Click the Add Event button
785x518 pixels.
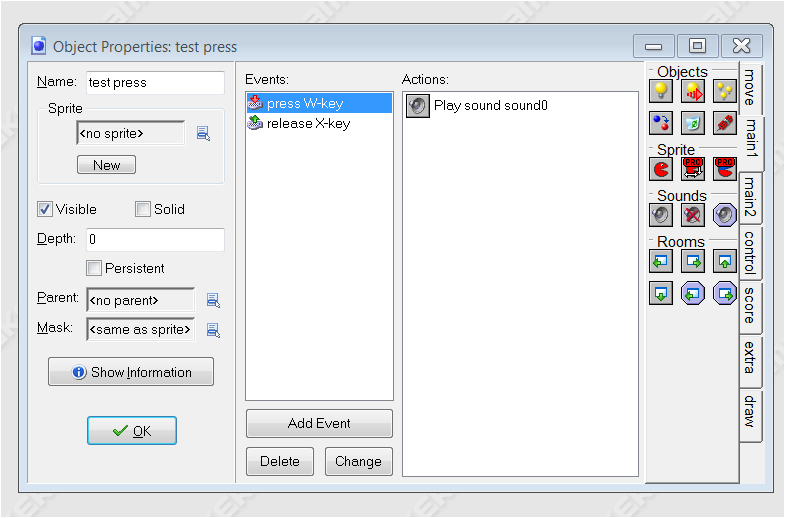pos(319,423)
